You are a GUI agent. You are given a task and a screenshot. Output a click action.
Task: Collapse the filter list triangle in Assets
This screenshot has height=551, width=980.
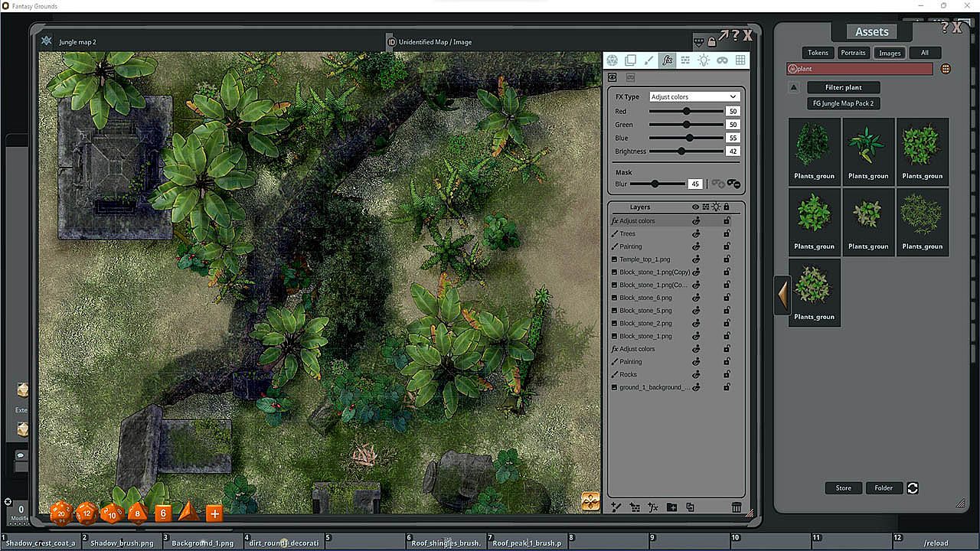(793, 87)
